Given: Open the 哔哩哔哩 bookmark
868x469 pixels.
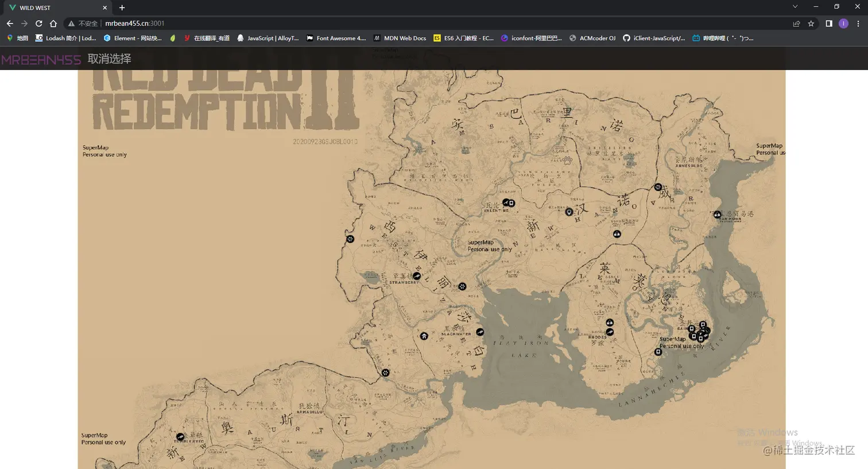Looking at the screenshot, I should coord(723,38).
